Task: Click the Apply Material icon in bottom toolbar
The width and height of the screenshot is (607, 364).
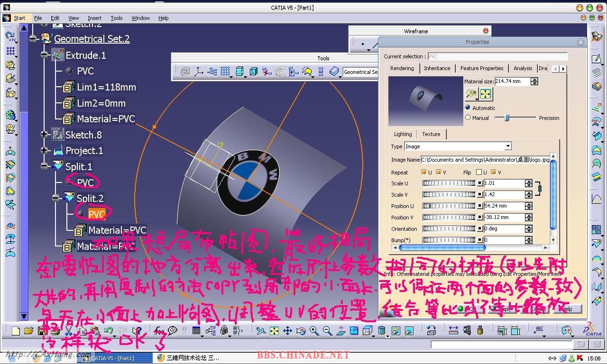Action: (431, 331)
